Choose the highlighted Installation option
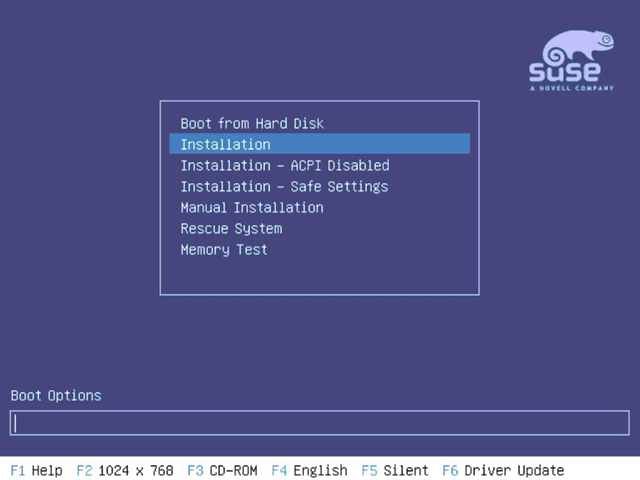This screenshot has width=640, height=480. [319, 144]
